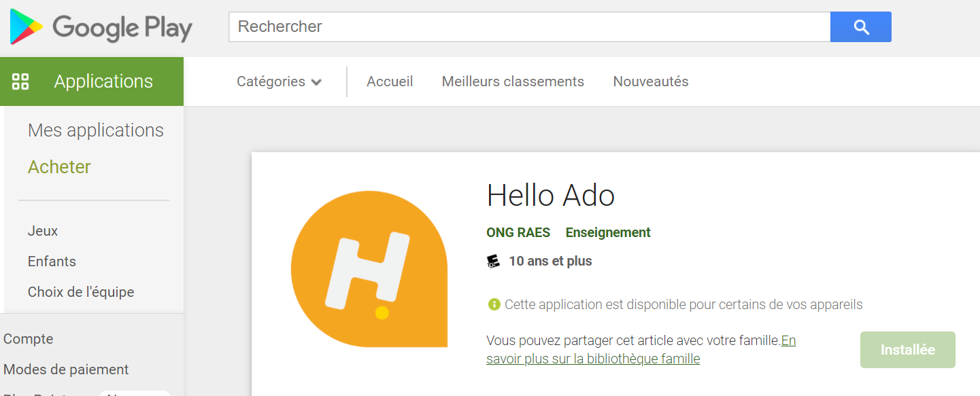Open the Accueil tab
Image resolution: width=980 pixels, height=396 pixels.
tap(390, 82)
